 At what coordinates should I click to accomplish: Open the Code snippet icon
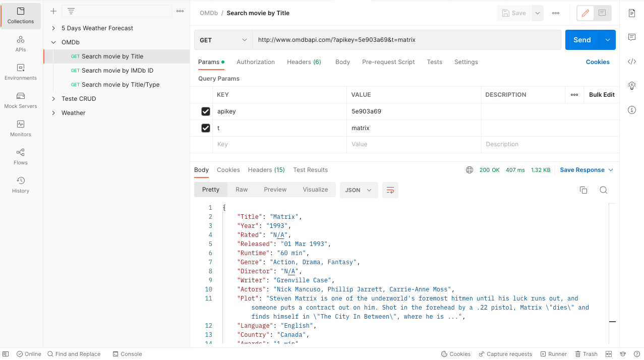point(632,62)
